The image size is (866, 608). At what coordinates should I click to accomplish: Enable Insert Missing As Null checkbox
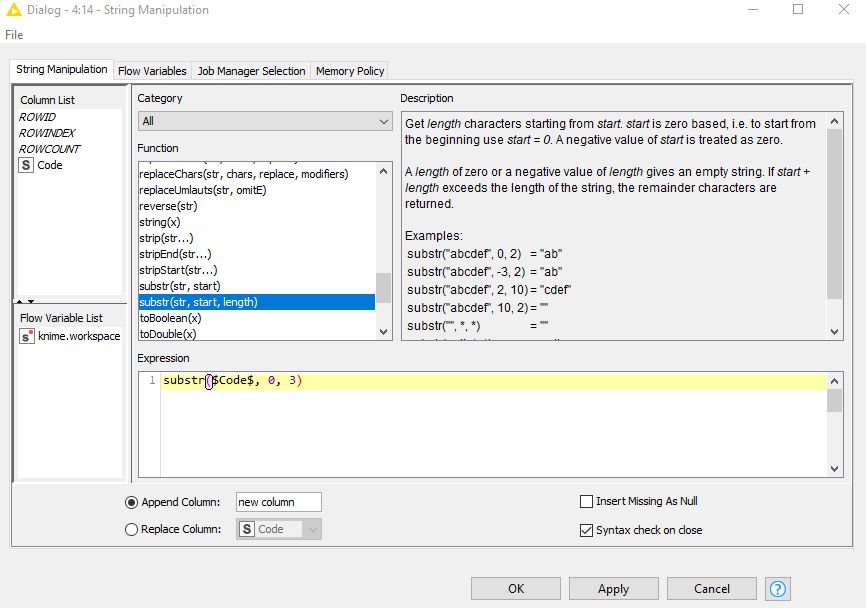point(586,501)
